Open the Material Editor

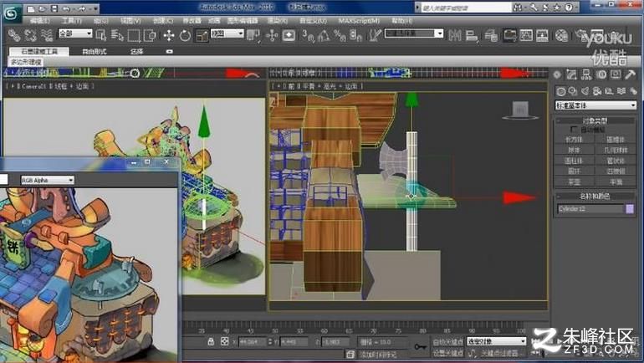(x=561, y=36)
